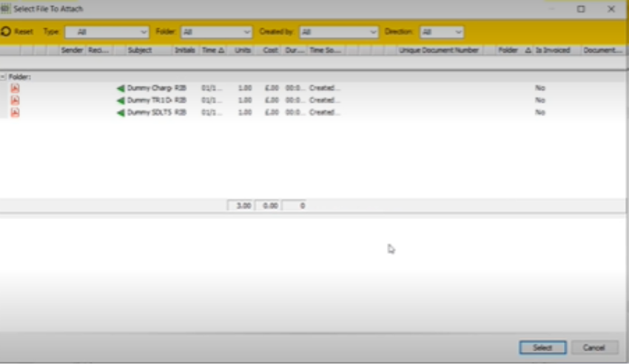This screenshot has height=364, width=629.
Task: Click Created... cell in Dummy SDLT5 row
Action: tap(325, 112)
